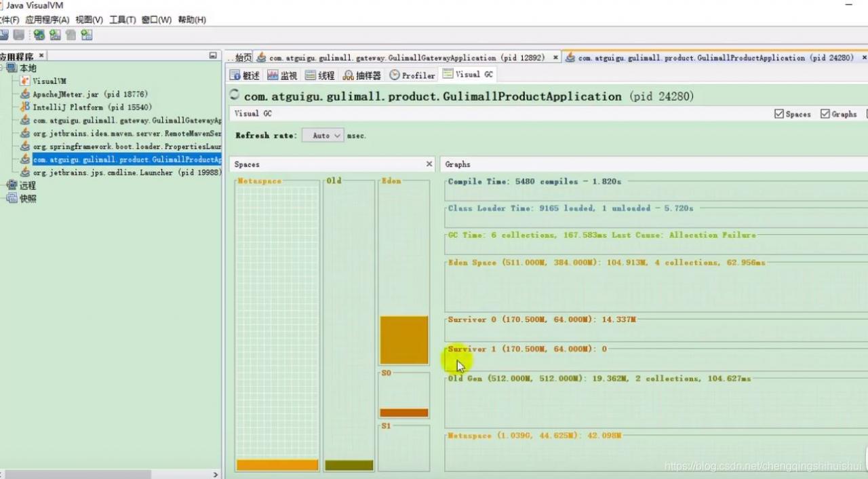Open the Refresh rate Auto dropdown

point(323,136)
